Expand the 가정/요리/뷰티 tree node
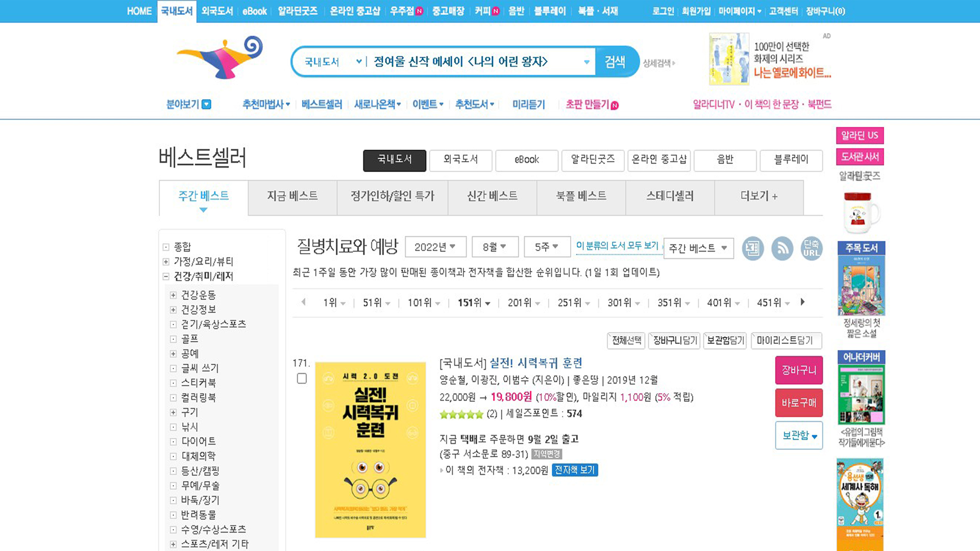The height and width of the screenshot is (551, 980). point(166,262)
